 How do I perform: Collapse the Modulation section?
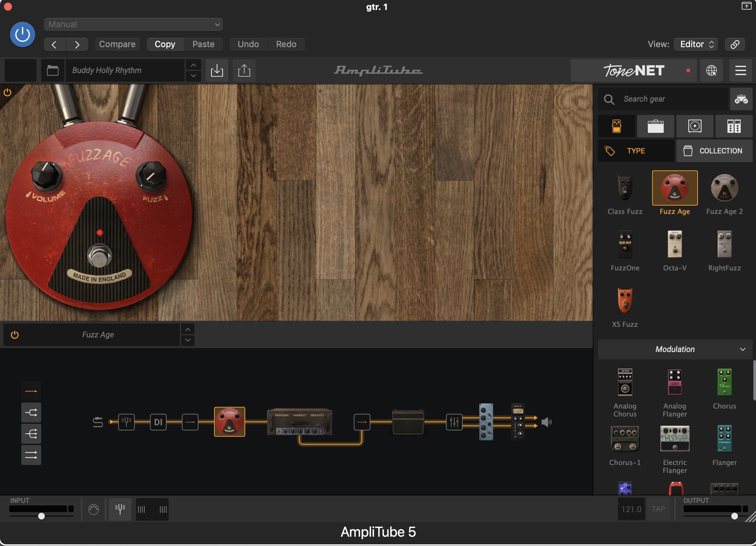[x=675, y=349]
